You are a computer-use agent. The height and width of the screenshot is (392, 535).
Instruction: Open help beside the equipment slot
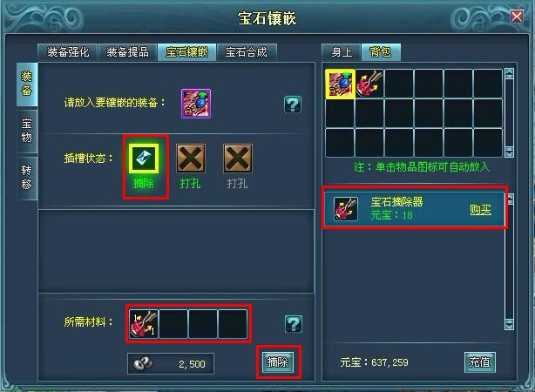[x=293, y=104]
